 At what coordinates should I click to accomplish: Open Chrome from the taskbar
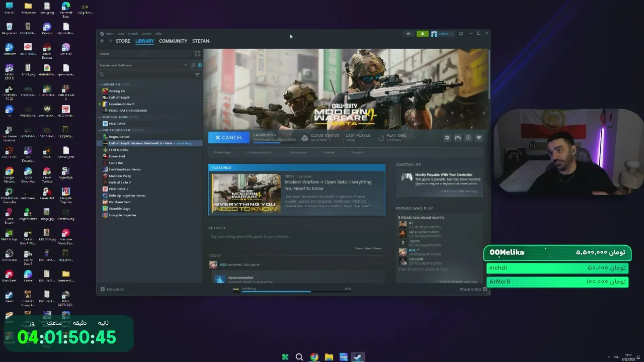pos(314,357)
